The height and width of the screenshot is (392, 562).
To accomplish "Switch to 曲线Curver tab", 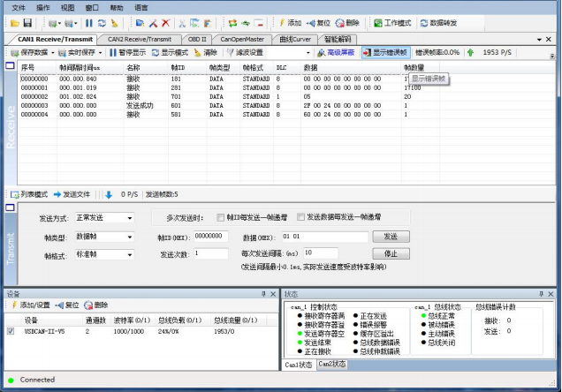I will (295, 40).
